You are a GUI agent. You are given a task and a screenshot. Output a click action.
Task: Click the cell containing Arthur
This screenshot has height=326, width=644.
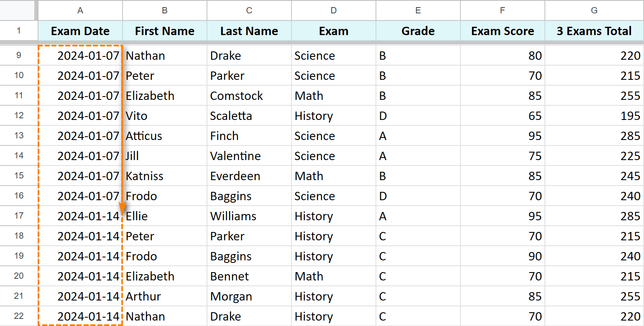point(164,296)
